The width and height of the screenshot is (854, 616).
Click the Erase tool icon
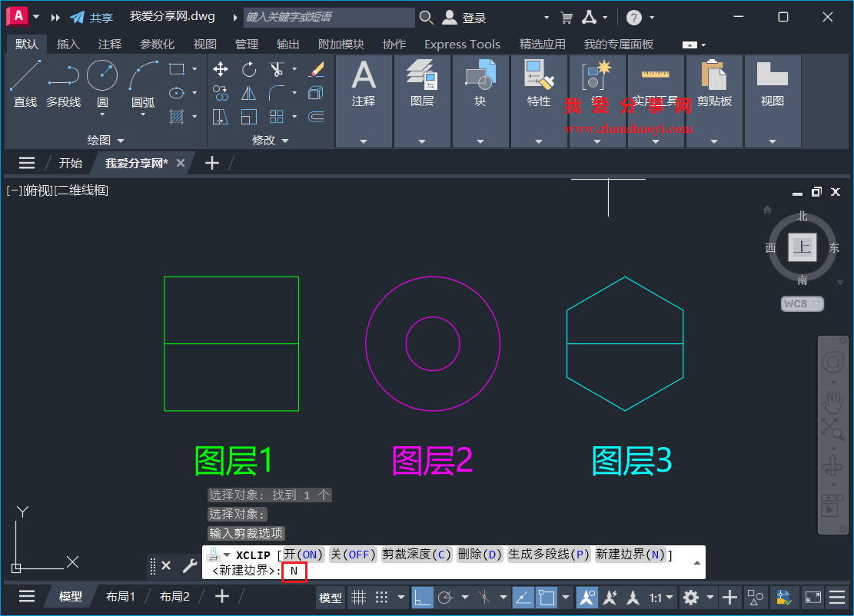click(316, 69)
